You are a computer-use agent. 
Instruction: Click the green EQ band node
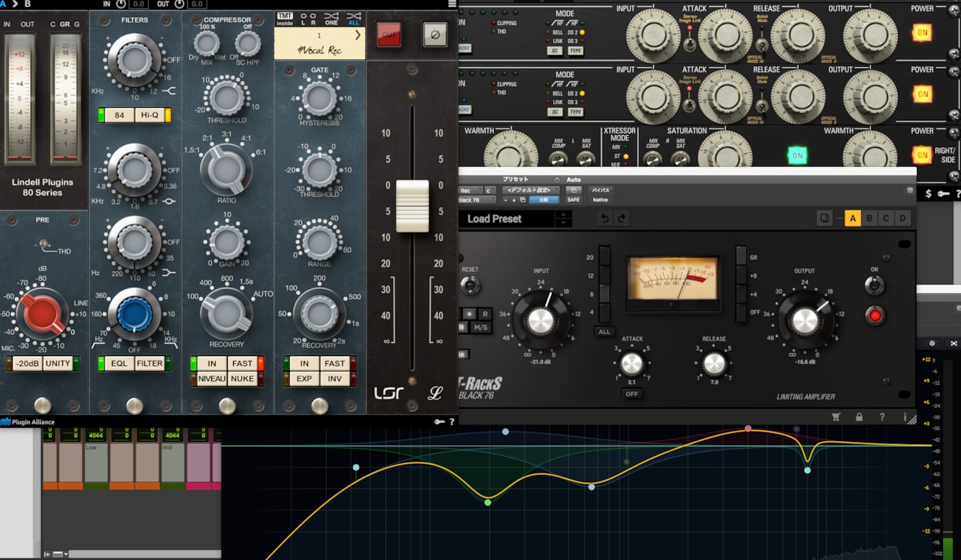click(488, 503)
